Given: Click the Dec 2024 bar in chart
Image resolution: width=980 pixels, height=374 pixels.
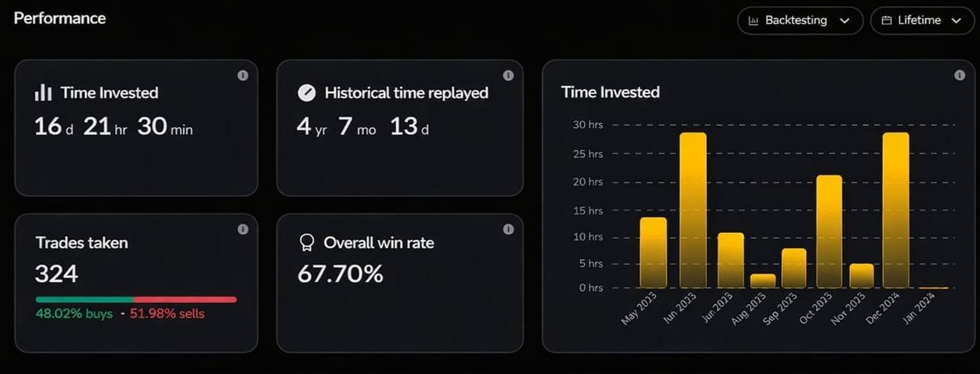Looking at the screenshot, I should pos(896,210).
